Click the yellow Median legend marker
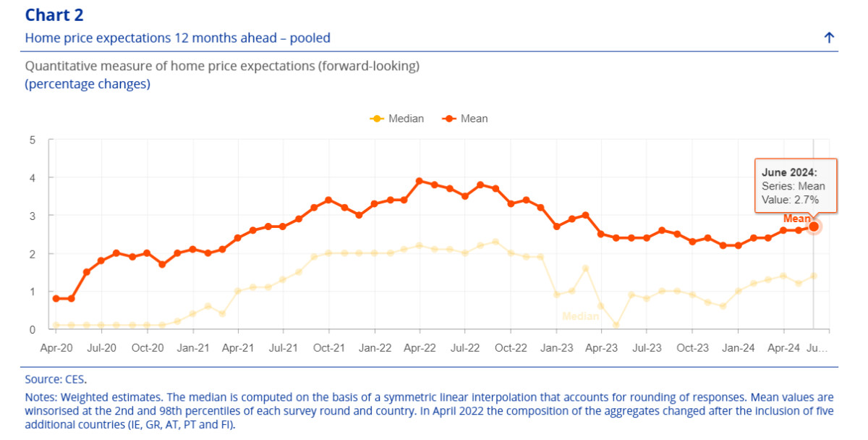The image size is (868, 440). click(376, 119)
